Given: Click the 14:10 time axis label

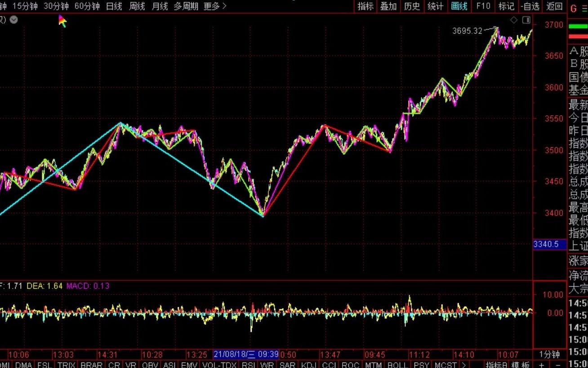Looking at the screenshot, I should coord(463,355).
